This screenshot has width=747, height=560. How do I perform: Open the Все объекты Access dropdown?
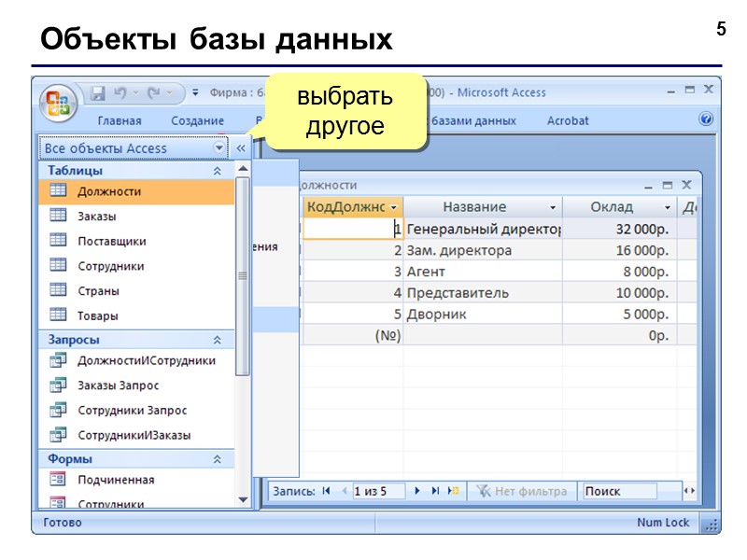(218, 147)
